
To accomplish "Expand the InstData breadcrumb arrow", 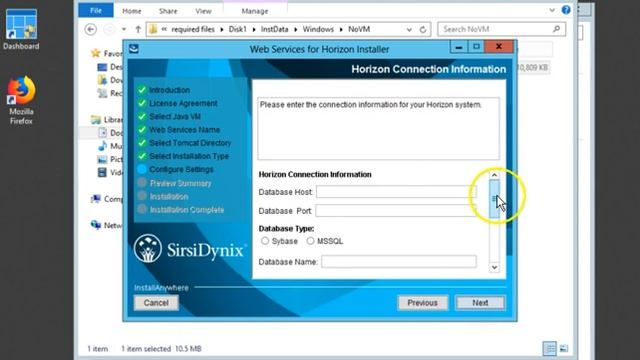I will (x=296, y=29).
